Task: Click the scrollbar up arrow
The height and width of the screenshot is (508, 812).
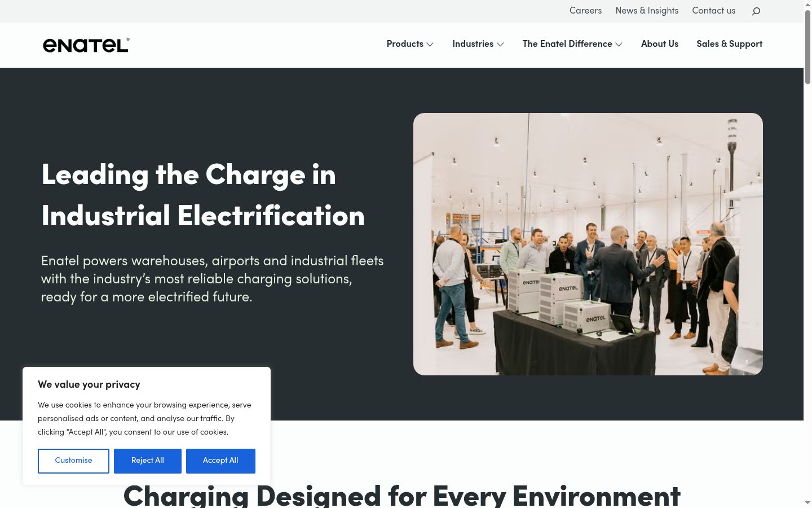Action: [x=807, y=4]
